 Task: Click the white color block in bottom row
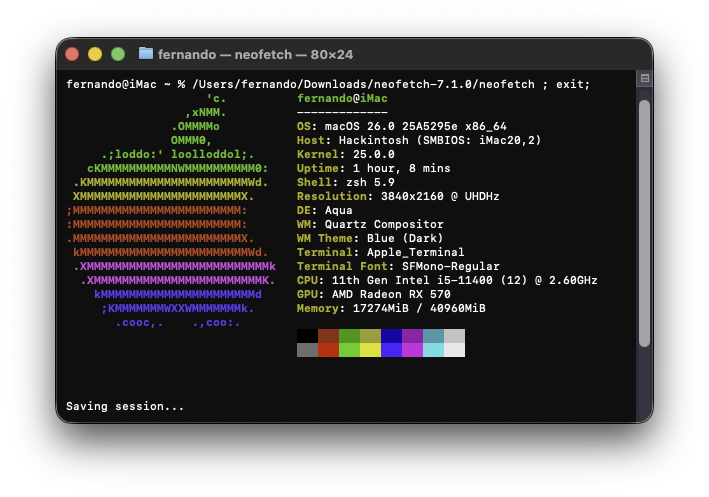tap(454, 350)
